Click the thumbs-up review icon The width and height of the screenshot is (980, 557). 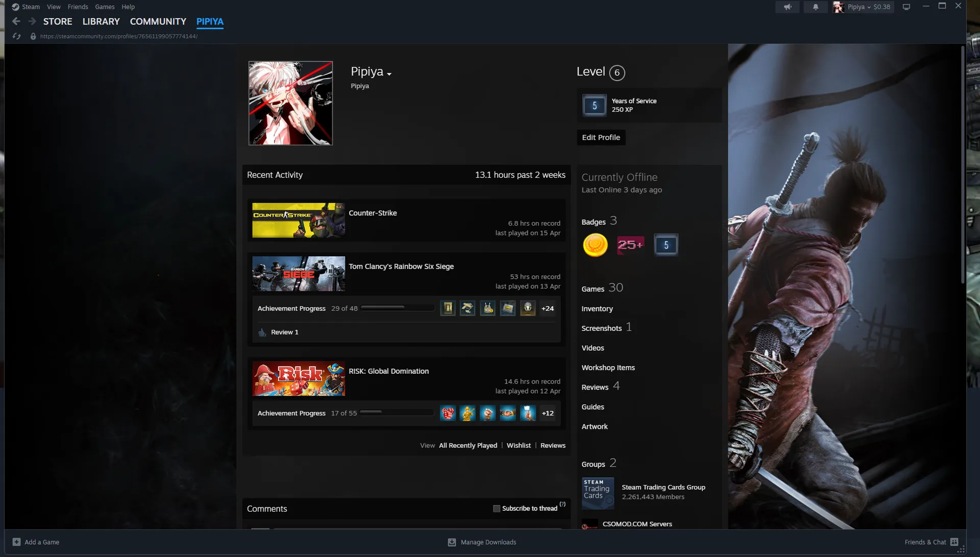pos(262,332)
